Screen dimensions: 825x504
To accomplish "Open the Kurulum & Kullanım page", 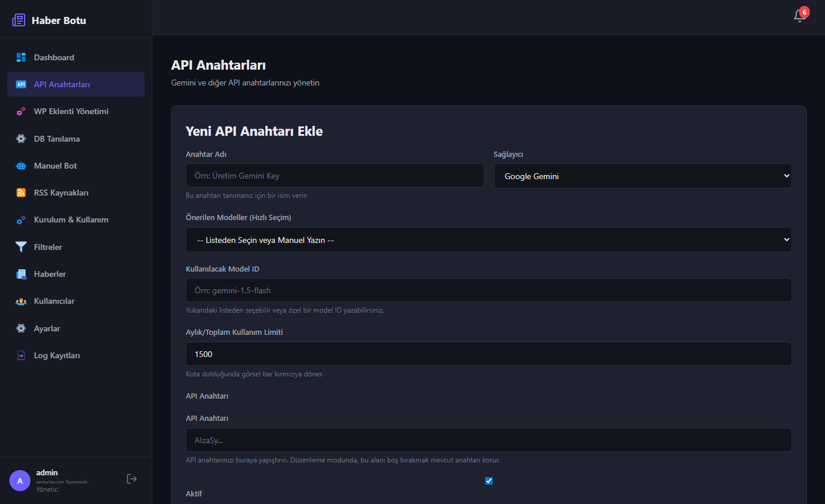I will pyautogui.click(x=71, y=220).
